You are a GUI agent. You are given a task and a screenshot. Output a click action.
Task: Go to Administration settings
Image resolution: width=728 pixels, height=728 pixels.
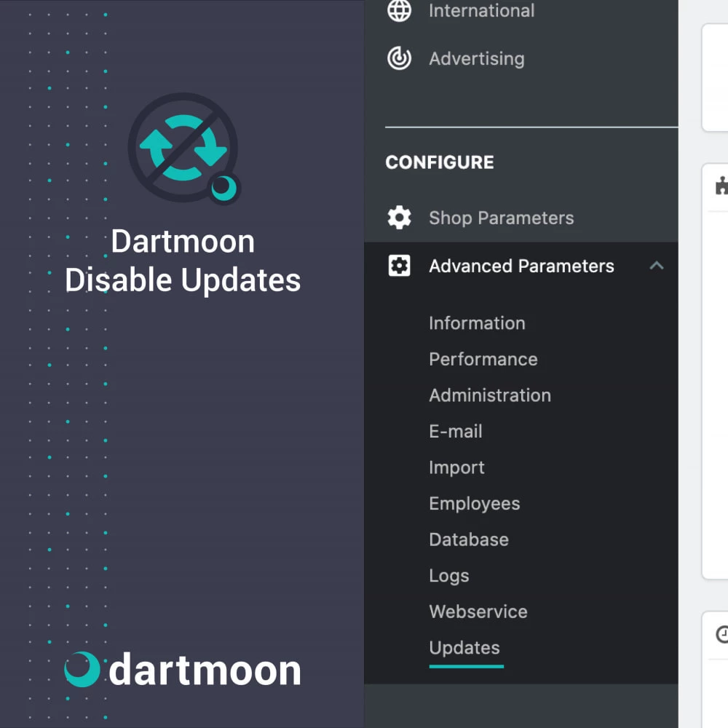tap(490, 395)
